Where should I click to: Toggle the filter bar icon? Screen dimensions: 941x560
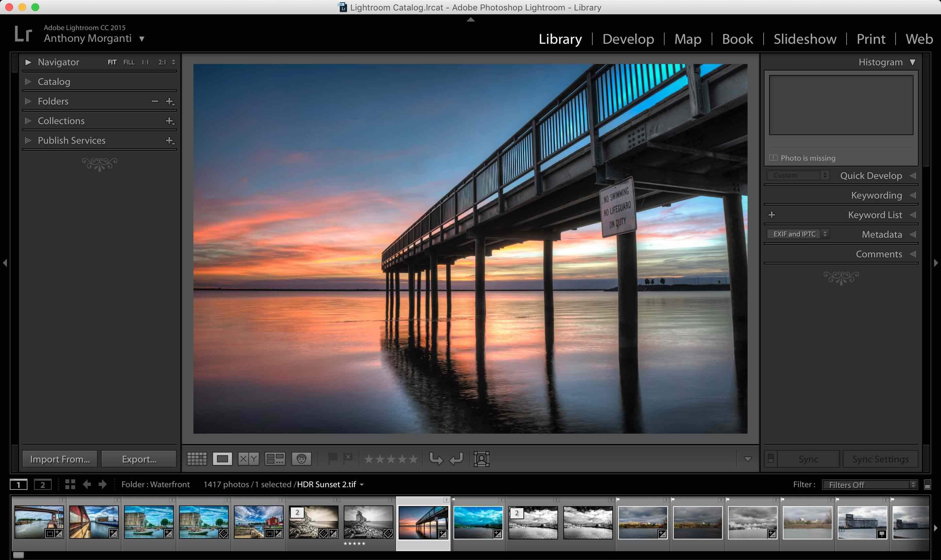(928, 484)
